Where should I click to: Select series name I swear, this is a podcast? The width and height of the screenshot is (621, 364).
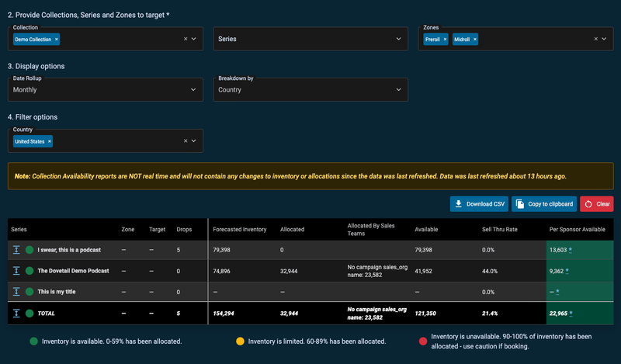coord(69,250)
